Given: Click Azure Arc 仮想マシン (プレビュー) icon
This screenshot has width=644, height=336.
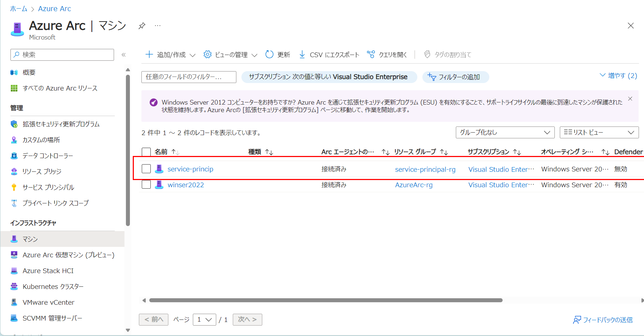Looking at the screenshot, I should pos(14,255).
